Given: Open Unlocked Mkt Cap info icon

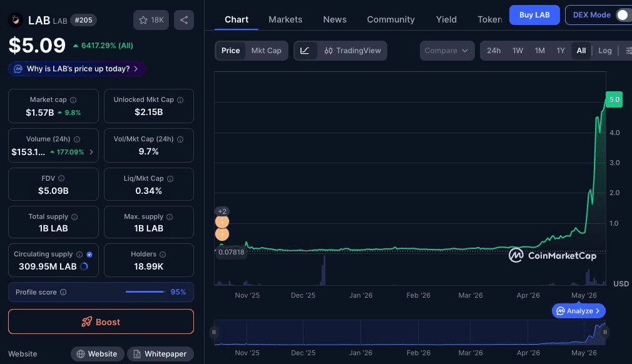Looking at the screenshot, I should point(180,100).
